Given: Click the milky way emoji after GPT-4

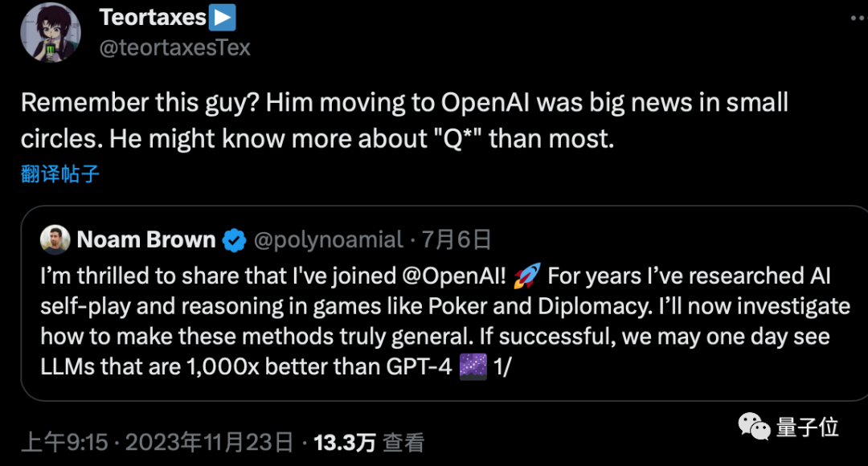Looking at the screenshot, I should [x=473, y=366].
